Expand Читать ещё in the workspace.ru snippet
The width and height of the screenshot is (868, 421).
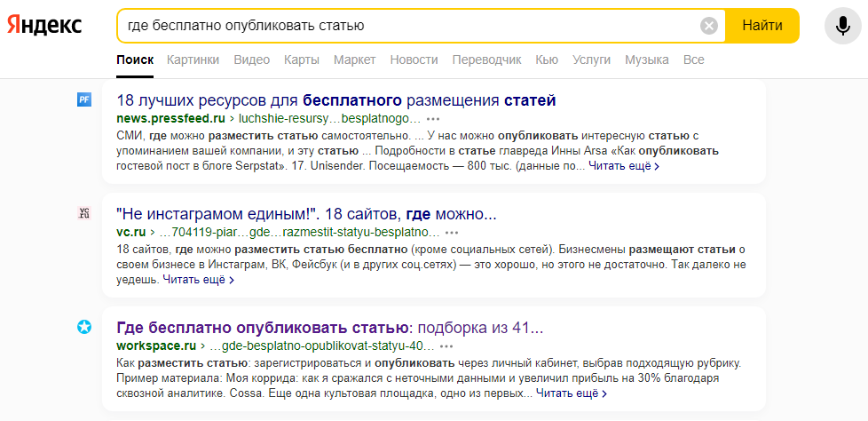point(572,393)
